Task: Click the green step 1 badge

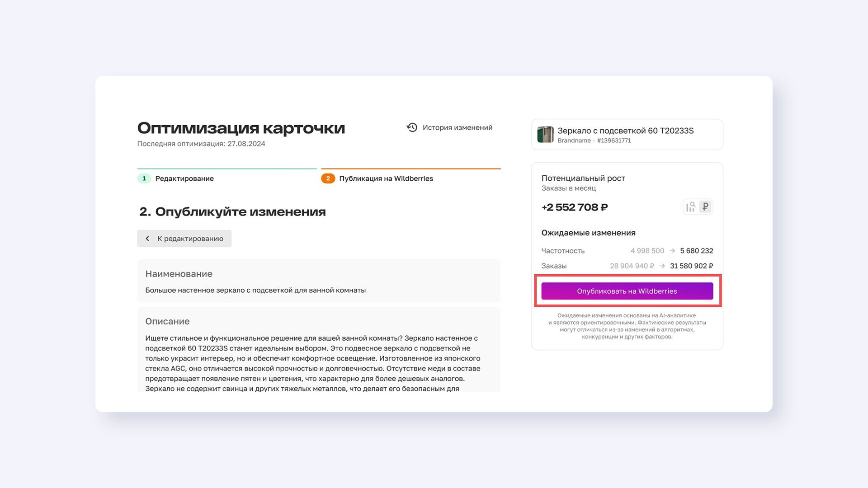Action: (x=144, y=178)
